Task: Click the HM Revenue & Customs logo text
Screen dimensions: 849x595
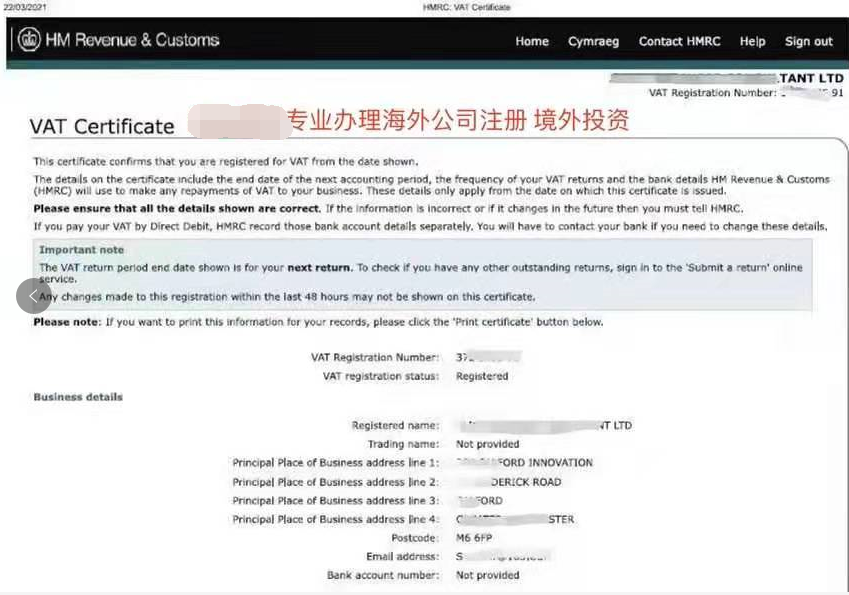Action: [x=132, y=41]
